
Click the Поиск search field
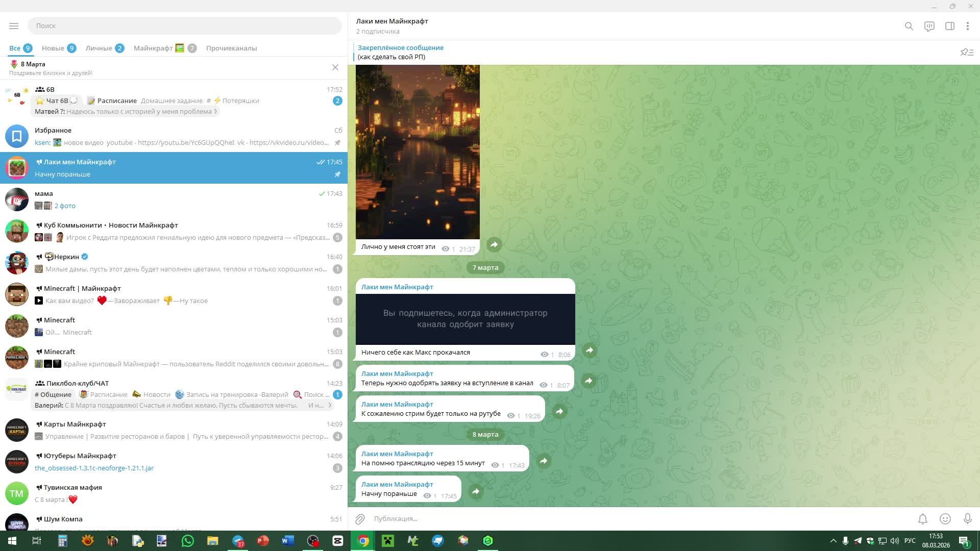[184, 26]
